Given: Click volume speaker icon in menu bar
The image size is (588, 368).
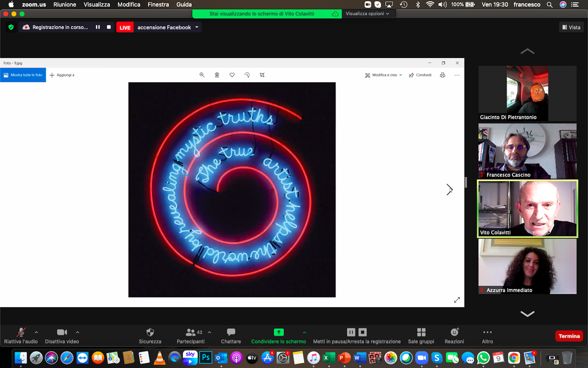Looking at the screenshot, I should click(443, 5).
